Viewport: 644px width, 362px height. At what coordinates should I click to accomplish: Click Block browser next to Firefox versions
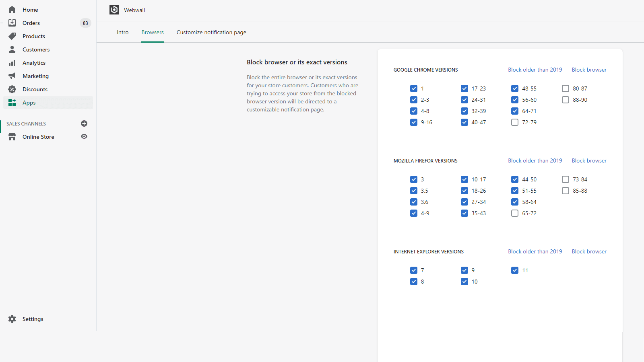[589, 160]
